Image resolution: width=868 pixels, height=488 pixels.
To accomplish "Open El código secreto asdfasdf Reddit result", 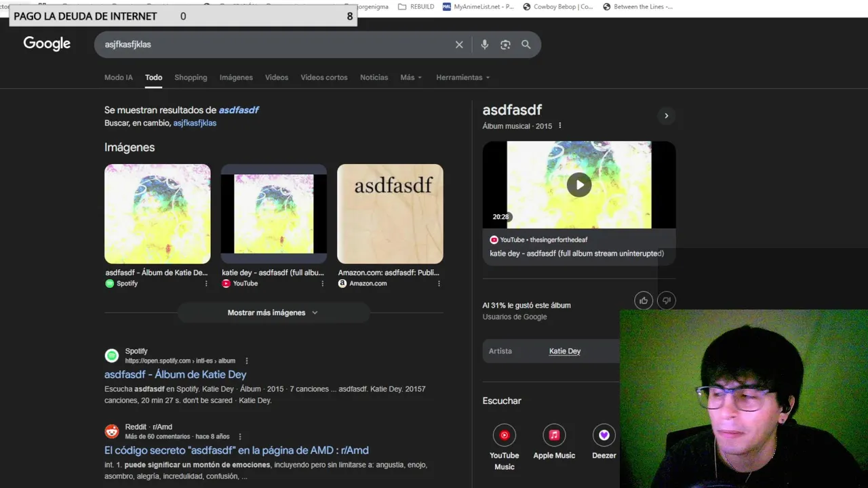I will (237, 450).
